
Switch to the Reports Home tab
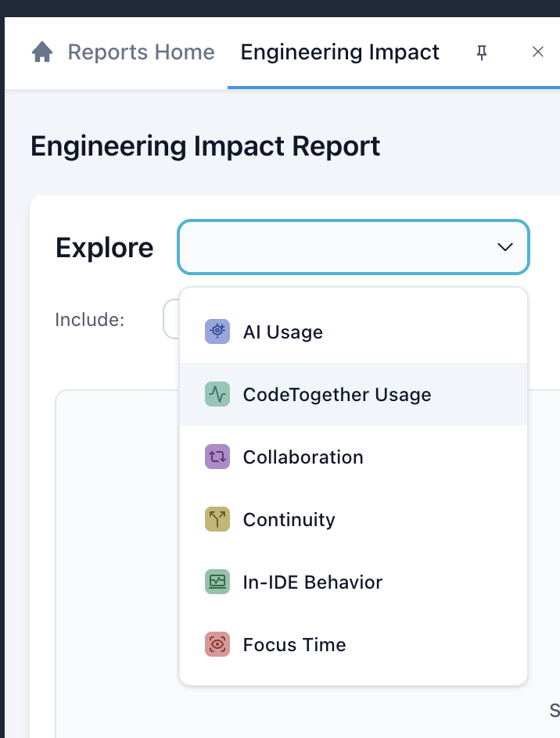[142, 52]
